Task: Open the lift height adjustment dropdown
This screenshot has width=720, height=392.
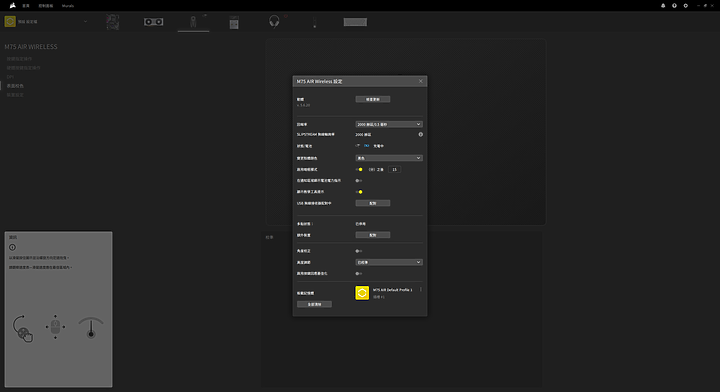Action: pyautogui.click(x=389, y=262)
